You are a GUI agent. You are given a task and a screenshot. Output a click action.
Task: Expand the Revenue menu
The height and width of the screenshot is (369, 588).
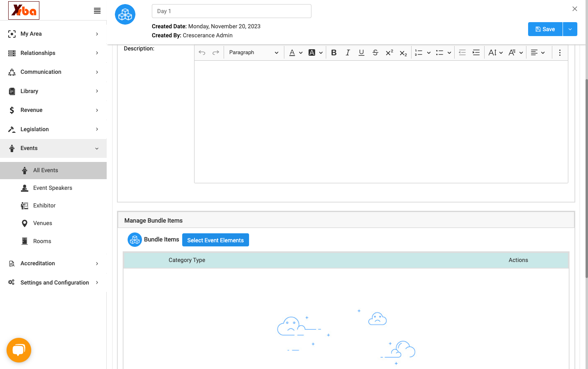point(53,110)
